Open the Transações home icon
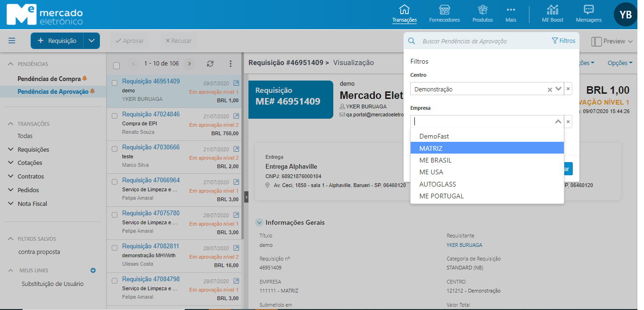644x310 pixels. pos(404,14)
